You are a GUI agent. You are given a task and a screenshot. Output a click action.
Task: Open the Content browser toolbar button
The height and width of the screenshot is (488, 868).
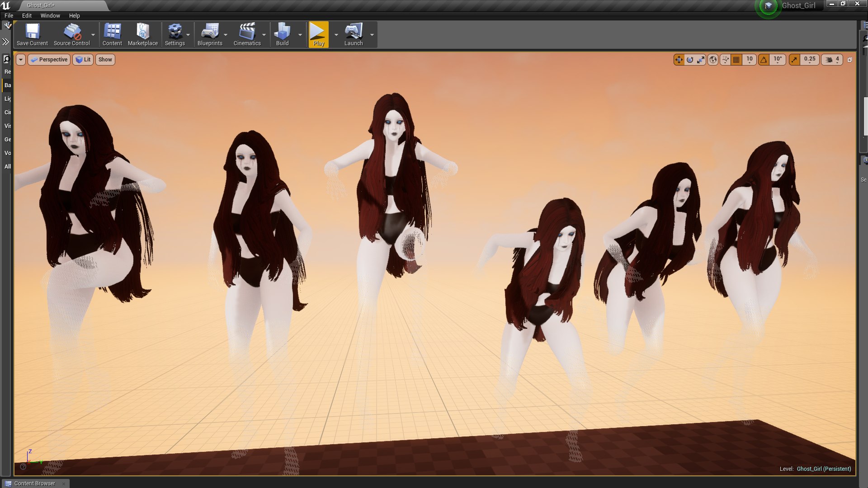click(112, 35)
